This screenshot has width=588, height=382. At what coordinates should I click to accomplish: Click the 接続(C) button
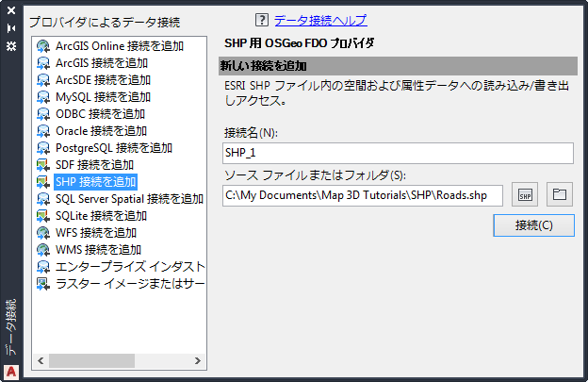(533, 225)
